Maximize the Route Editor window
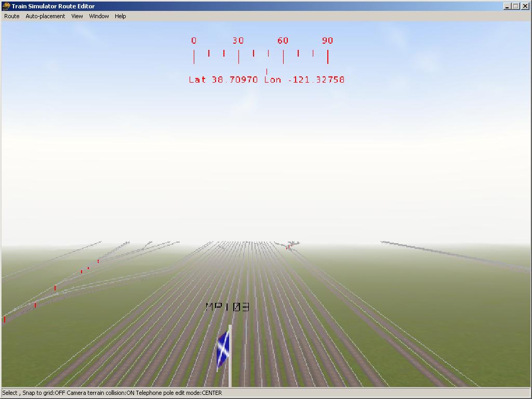Image resolution: width=532 pixels, height=399 pixels. point(515,6)
